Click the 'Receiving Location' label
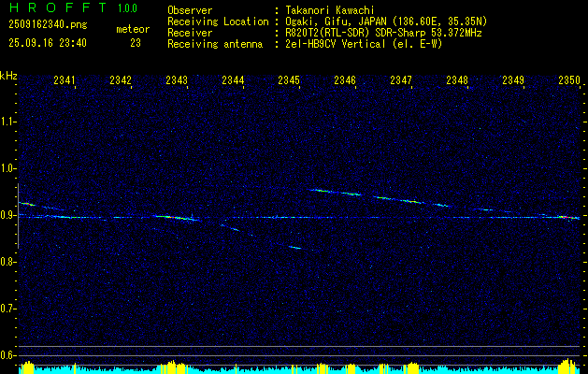 coord(218,22)
